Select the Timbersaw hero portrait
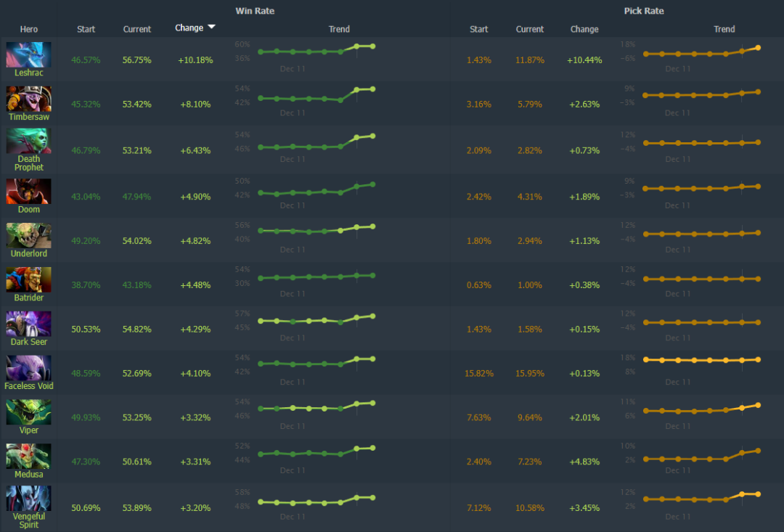Image resolution: width=784 pixels, height=532 pixels. (x=28, y=99)
